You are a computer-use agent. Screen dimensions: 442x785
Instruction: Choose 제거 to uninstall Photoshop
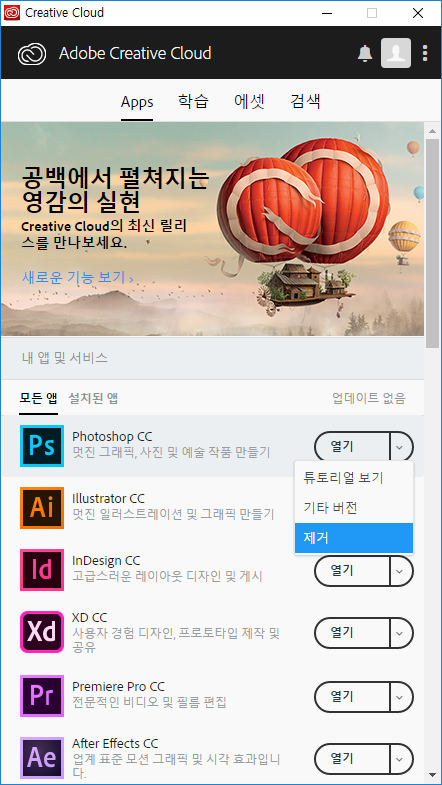point(354,538)
